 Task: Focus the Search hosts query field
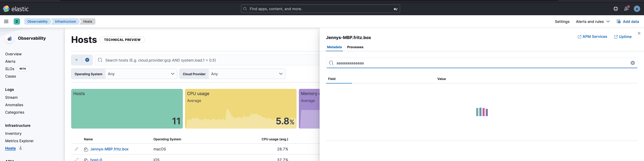click(x=207, y=60)
